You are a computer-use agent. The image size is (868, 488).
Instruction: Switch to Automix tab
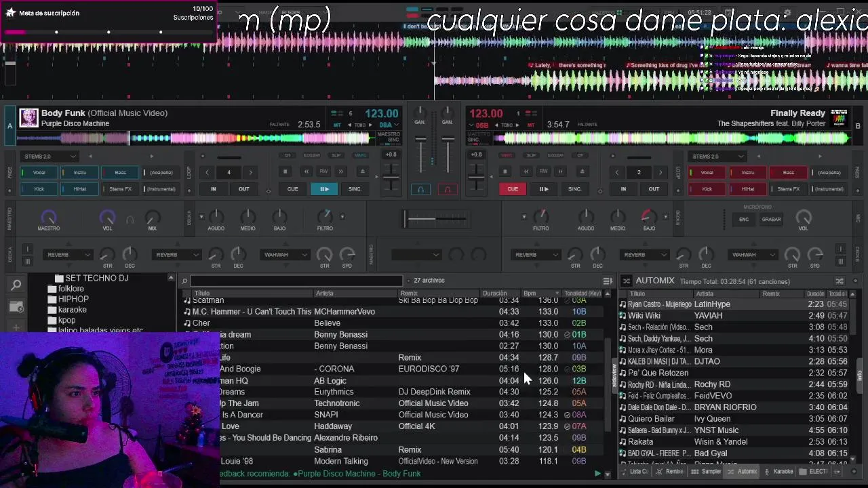(743, 471)
